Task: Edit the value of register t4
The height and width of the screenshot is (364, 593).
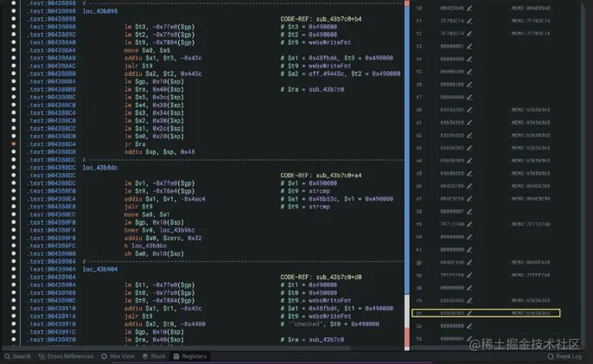Action: tap(469, 59)
